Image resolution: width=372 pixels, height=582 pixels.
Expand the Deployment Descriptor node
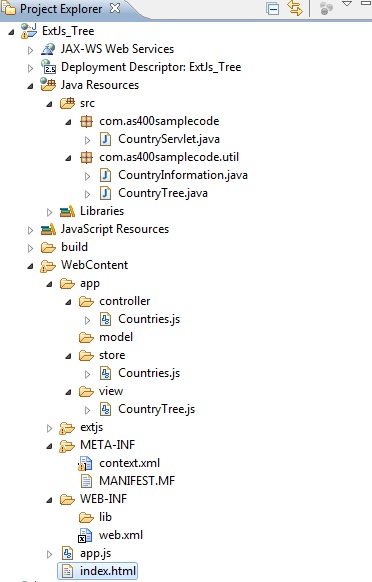coord(30,68)
